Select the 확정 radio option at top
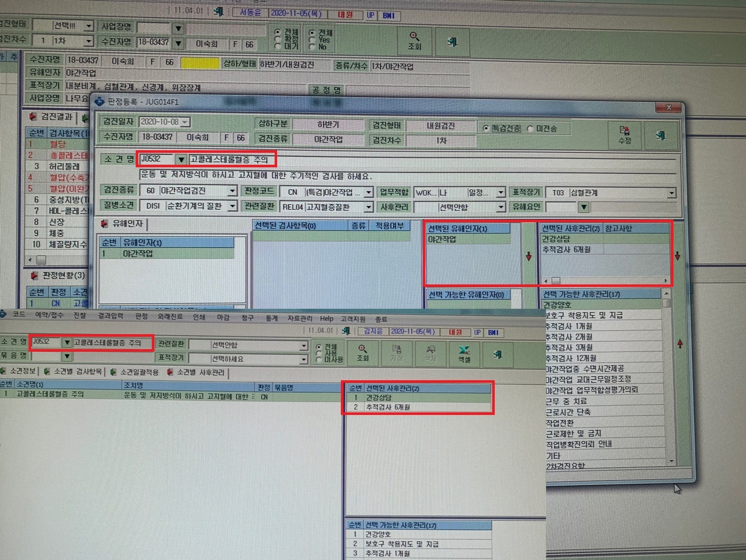Screen dimensions: 746x560 (278, 39)
